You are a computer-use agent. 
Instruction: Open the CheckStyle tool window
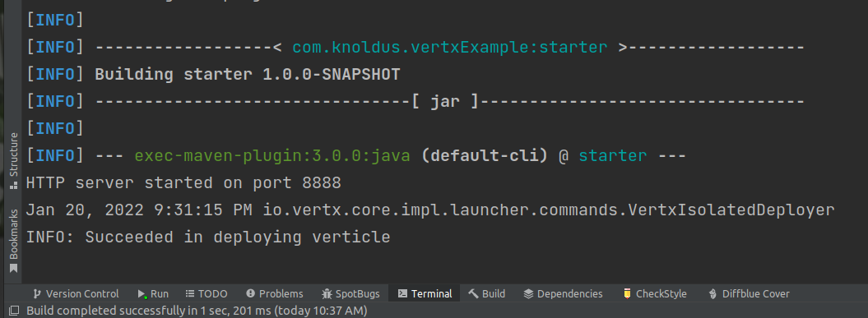pyautogui.click(x=654, y=293)
